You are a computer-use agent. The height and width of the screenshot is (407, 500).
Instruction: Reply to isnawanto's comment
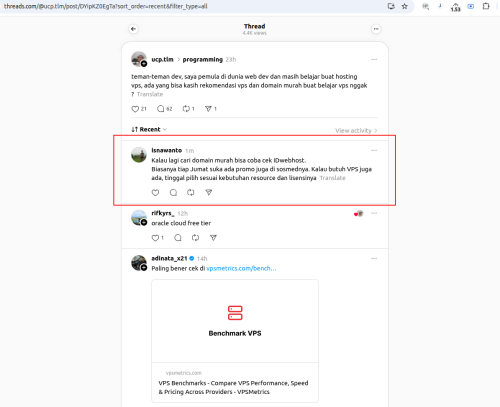[x=173, y=192]
